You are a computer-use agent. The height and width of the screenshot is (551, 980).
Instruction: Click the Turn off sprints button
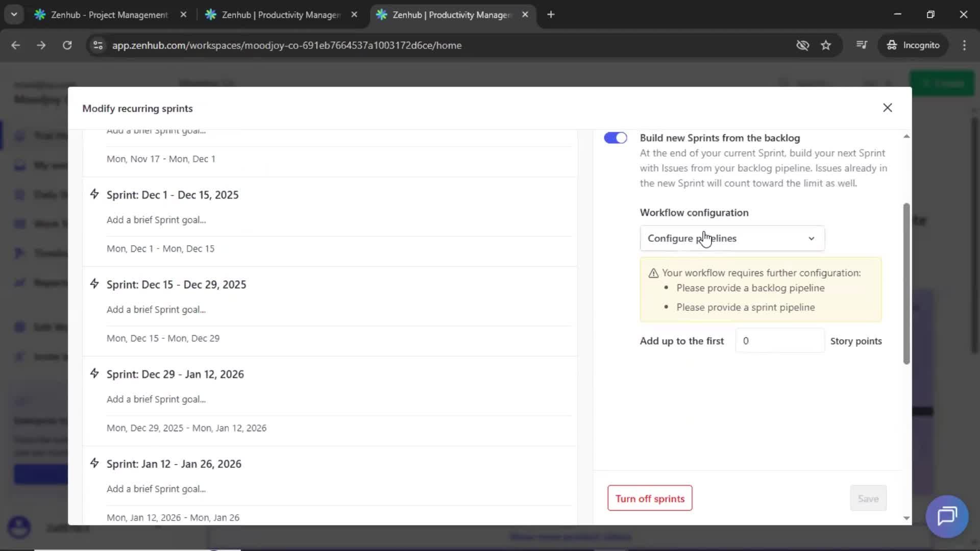coord(649,498)
